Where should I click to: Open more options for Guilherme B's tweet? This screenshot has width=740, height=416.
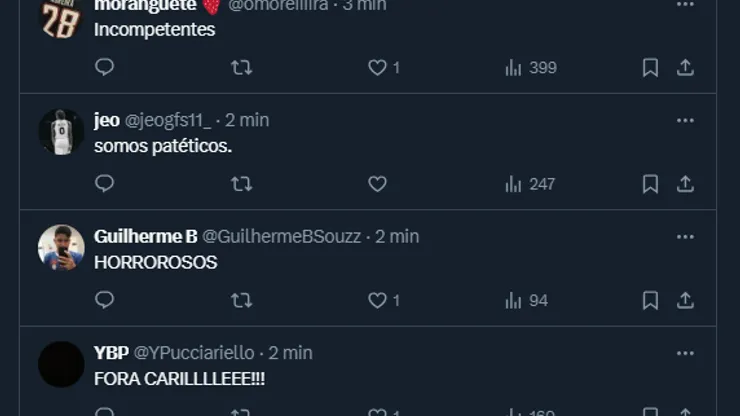(685, 237)
